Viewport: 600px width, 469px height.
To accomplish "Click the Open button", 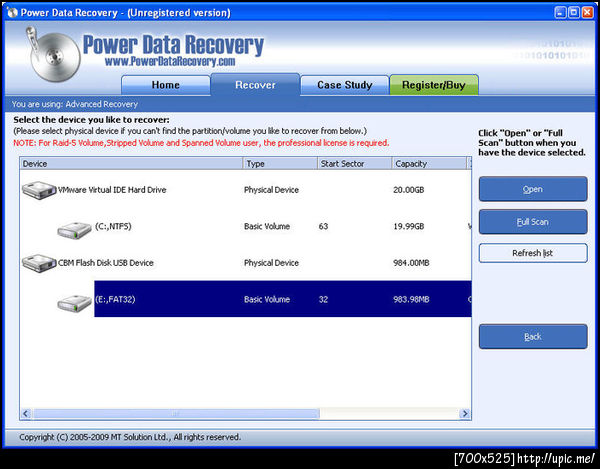I will pos(533,189).
